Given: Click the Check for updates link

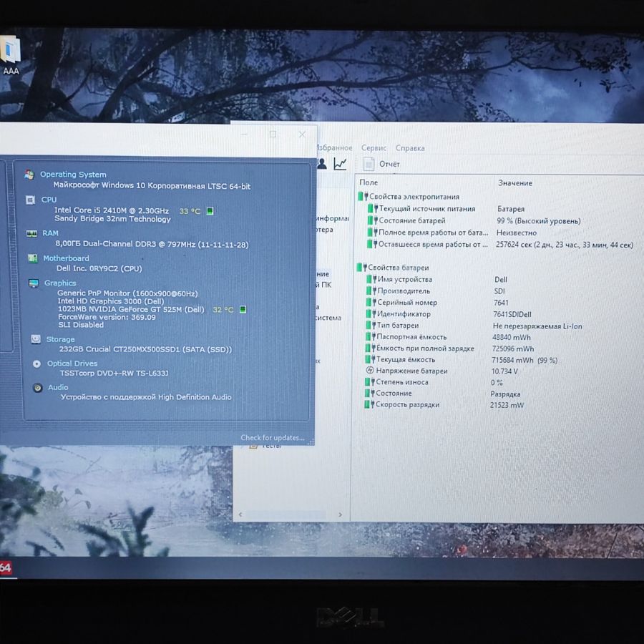Looking at the screenshot, I should 273,437.
